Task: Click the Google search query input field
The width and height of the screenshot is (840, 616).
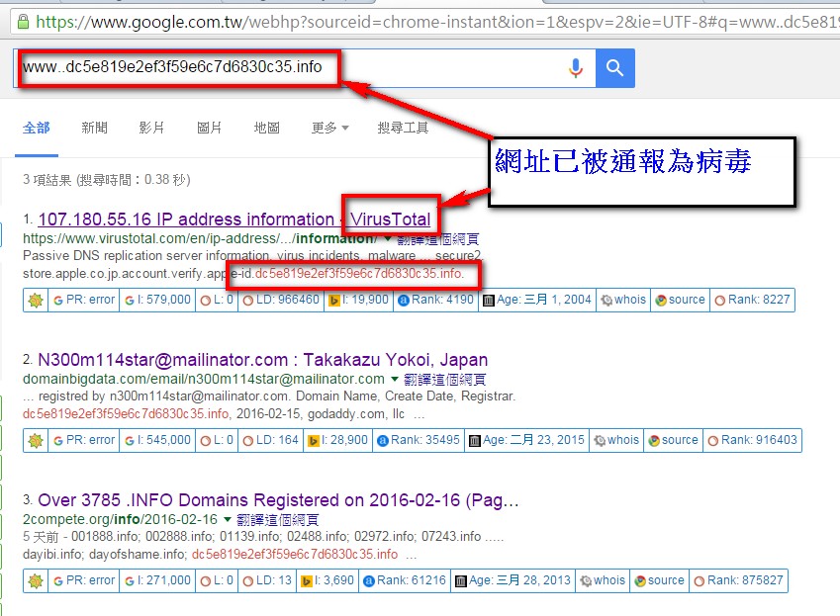Action: (x=305, y=68)
